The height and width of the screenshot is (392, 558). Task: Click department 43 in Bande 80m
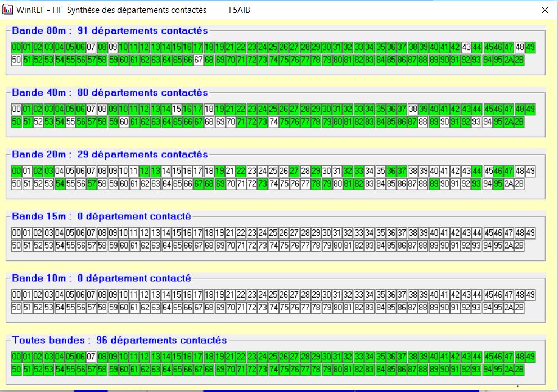pyautogui.click(x=466, y=47)
